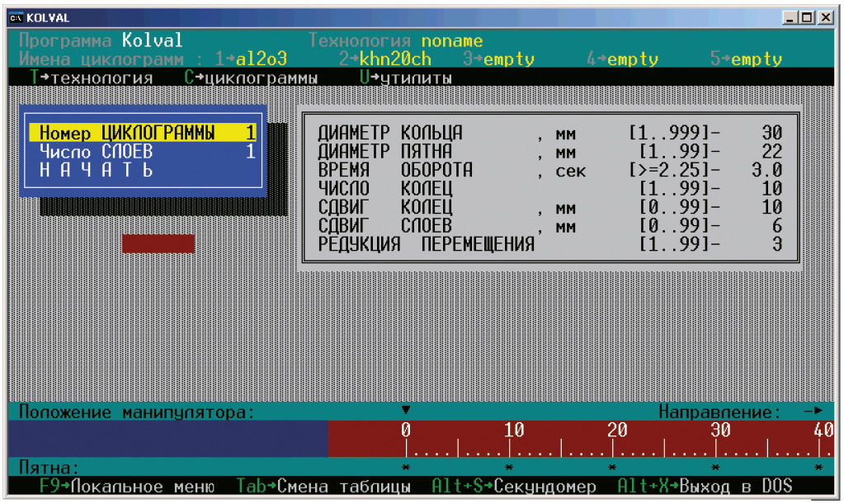Close the KOLVAL window
This screenshot has height=504, width=844.
point(825,18)
